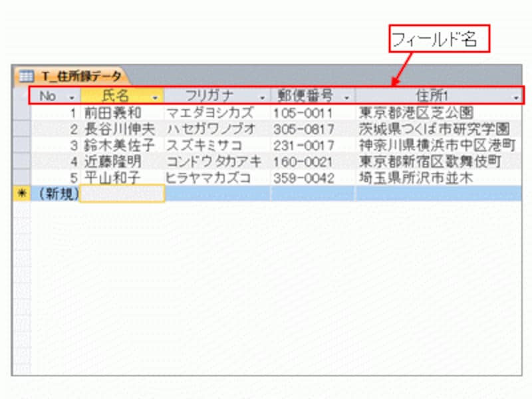Click the furigana cell スズキミサコ
This screenshot has width=532, height=399.
pyautogui.click(x=217, y=145)
